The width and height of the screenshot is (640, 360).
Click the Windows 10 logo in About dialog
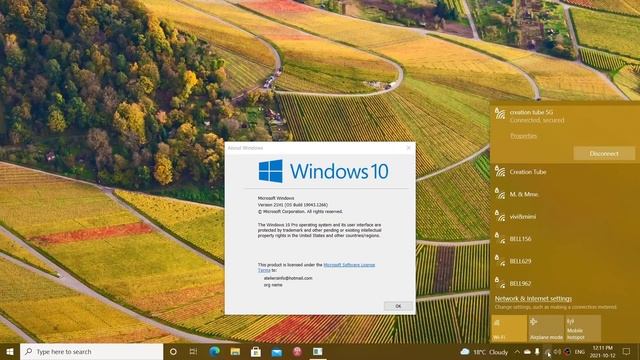(323, 171)
